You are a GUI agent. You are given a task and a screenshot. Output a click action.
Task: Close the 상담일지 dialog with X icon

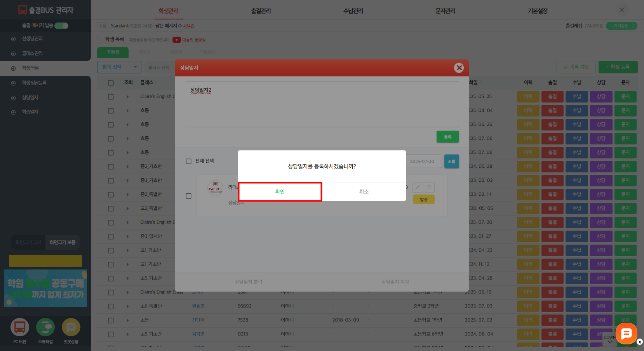[459, 68]
